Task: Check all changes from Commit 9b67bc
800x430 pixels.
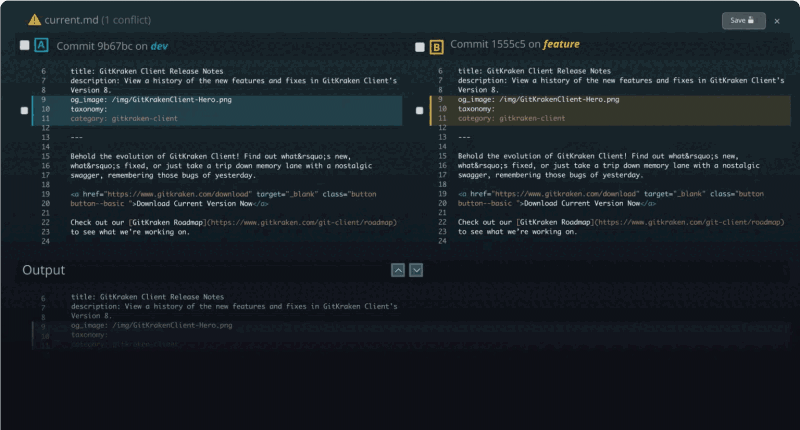Action: pyautogui.click(x=24, y=45)
